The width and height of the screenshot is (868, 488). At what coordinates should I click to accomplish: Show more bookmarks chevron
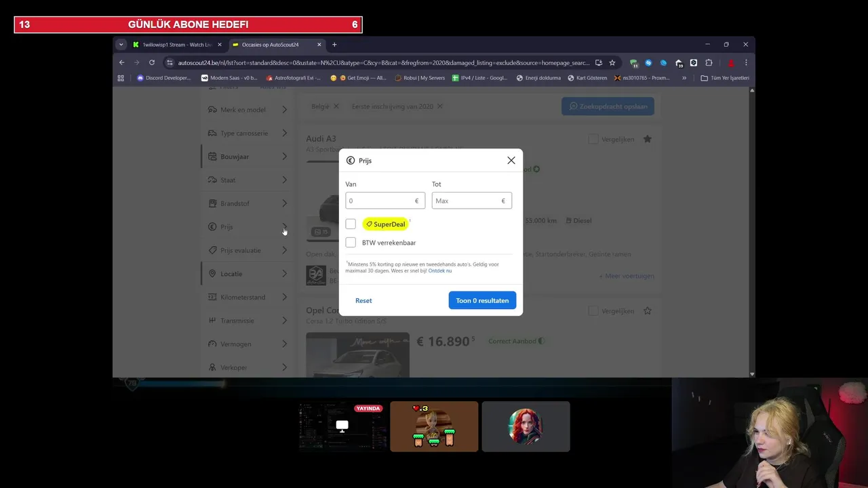click(684, 78)
